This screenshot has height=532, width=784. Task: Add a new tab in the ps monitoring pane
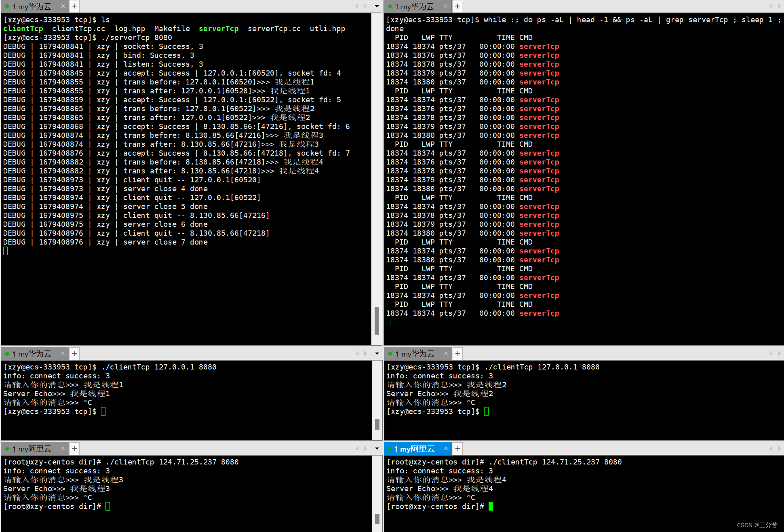pyautogui.click(x=457, y=6)
